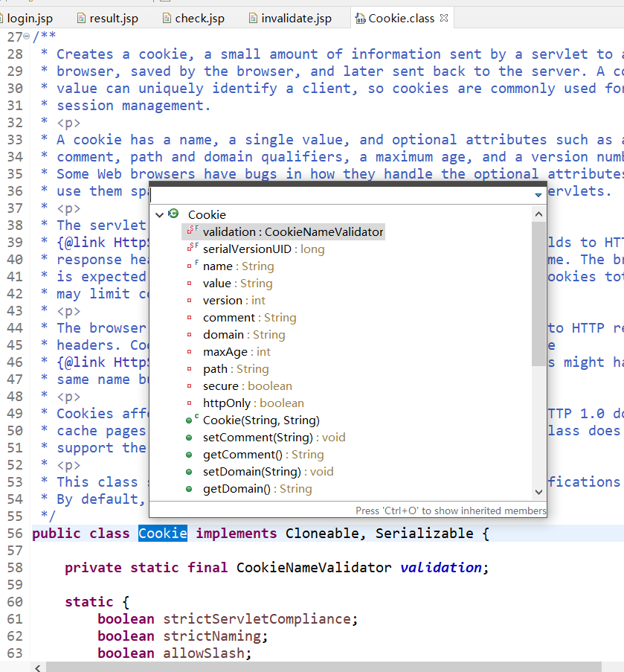624x672 pixels.
Task: Click the JSP file icon beside invalidate.jsp
Action: pos(253,19)
